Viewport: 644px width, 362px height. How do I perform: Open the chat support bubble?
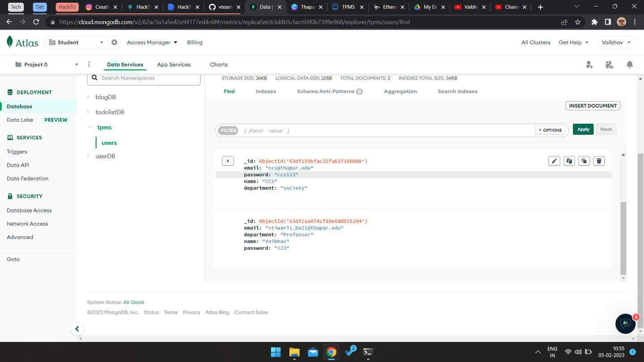click(x=625, y=324)
